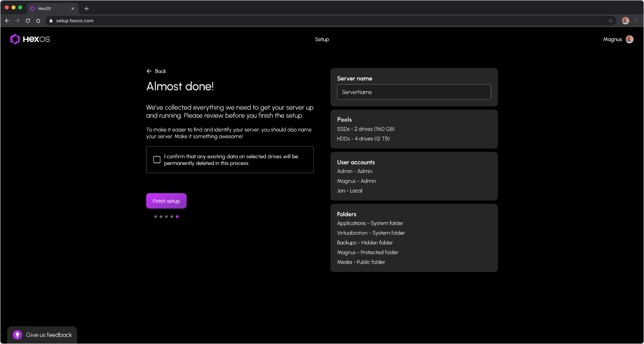Click the Finish setup button

pyautogui.click(x=166, y=201)
